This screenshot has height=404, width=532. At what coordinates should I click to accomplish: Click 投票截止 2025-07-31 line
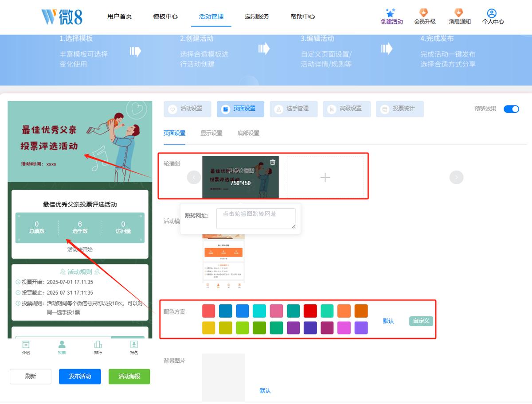pyautogui.click(x=55, y=293)
